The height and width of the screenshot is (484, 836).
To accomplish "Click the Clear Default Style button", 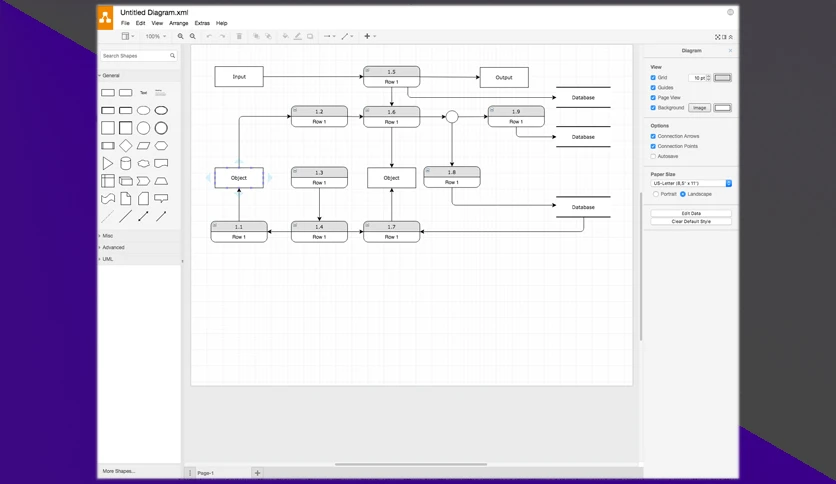I will click(691, 221).
